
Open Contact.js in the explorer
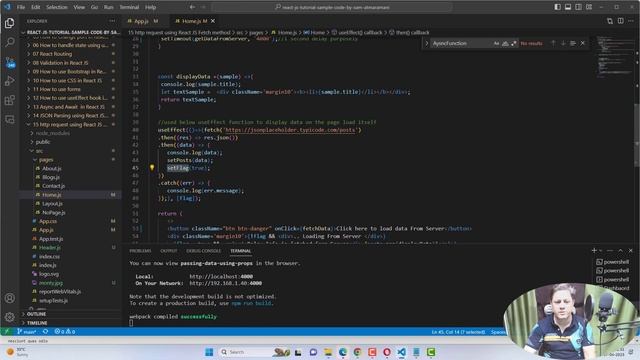tap(71, 186)
